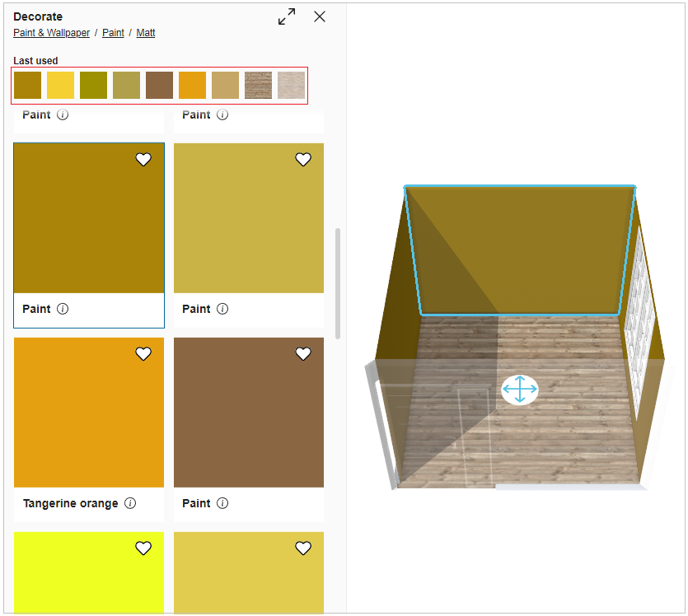The height and width of the screenshot is (616, 688).
Task: Toggle heart on the dark gold paint
Action: pyautogui.click(x=143, y=160)
